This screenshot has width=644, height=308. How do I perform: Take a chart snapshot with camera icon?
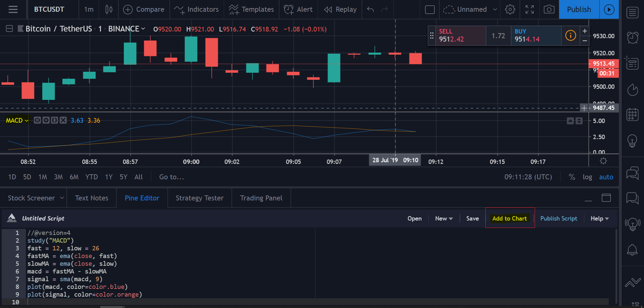click(549, 9)
